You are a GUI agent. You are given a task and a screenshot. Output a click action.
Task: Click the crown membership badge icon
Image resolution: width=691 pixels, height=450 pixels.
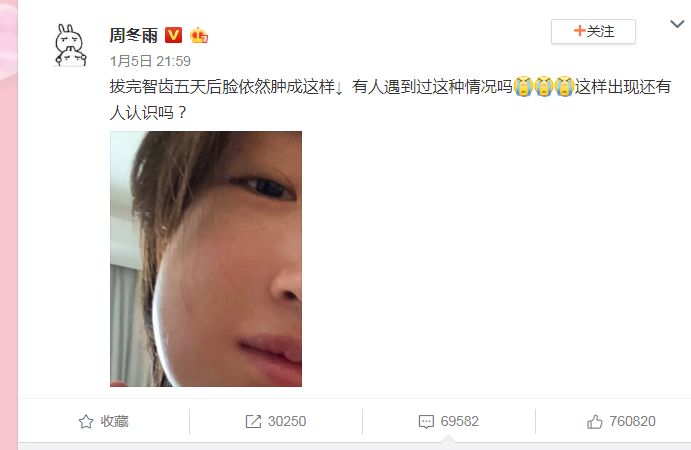(199, 35)
